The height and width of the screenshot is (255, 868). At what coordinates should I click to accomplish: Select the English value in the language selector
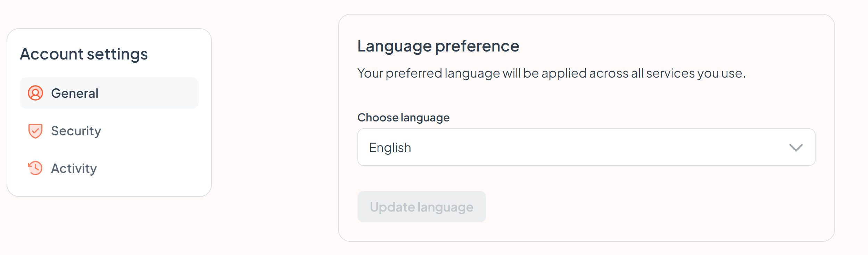pyautogui.click(x=390, y=148)
